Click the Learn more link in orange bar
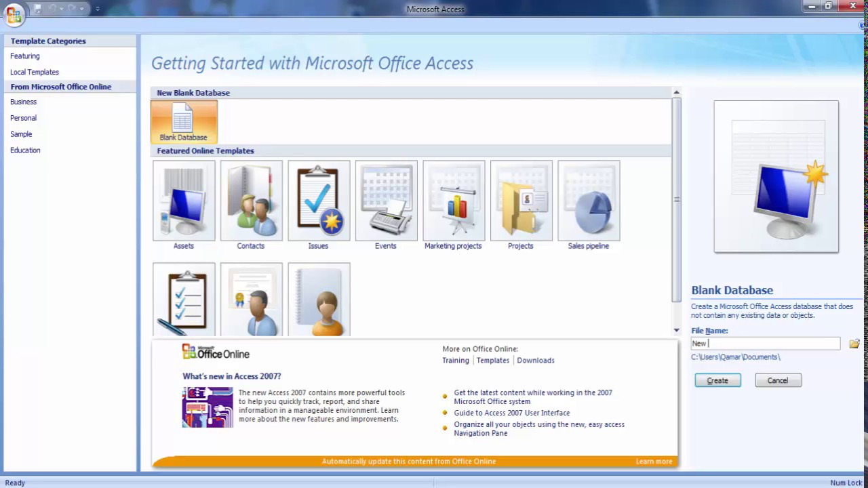Viewport: 868px width, 488px height. coord(654,462)
